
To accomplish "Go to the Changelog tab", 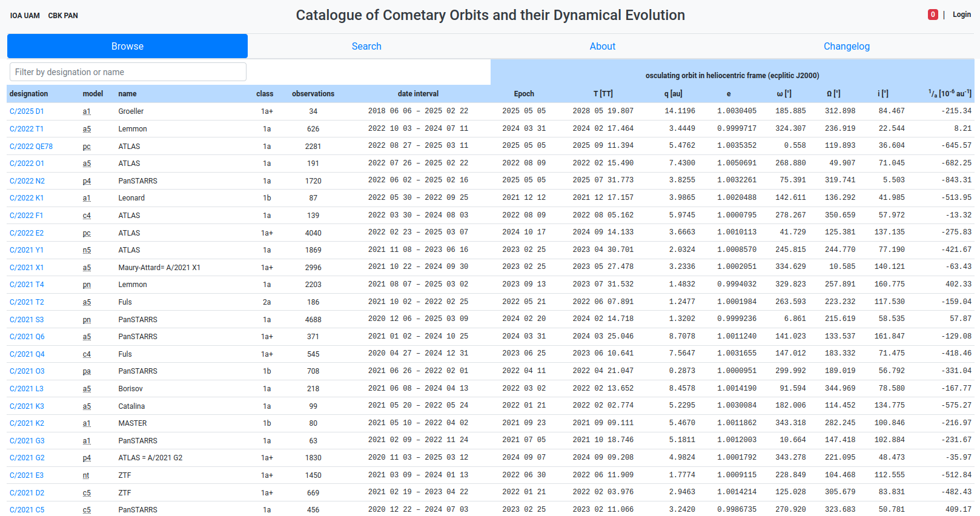I will coord(846,46).
